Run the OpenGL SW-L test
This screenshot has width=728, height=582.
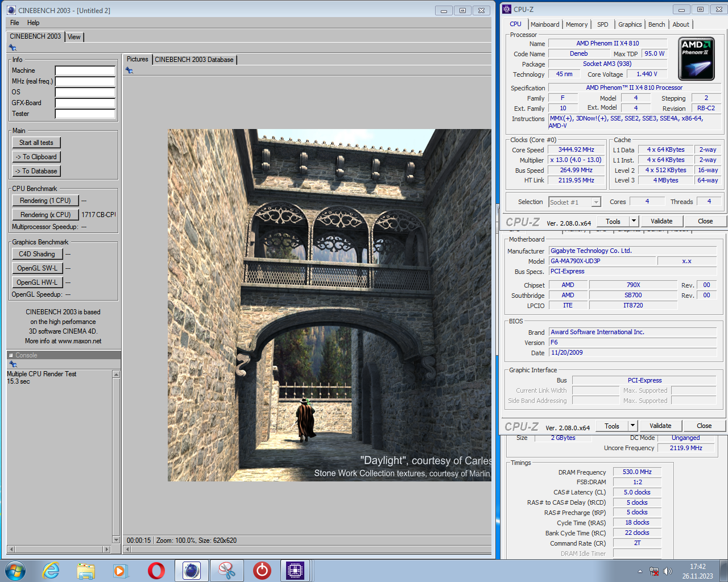[37, 268]
